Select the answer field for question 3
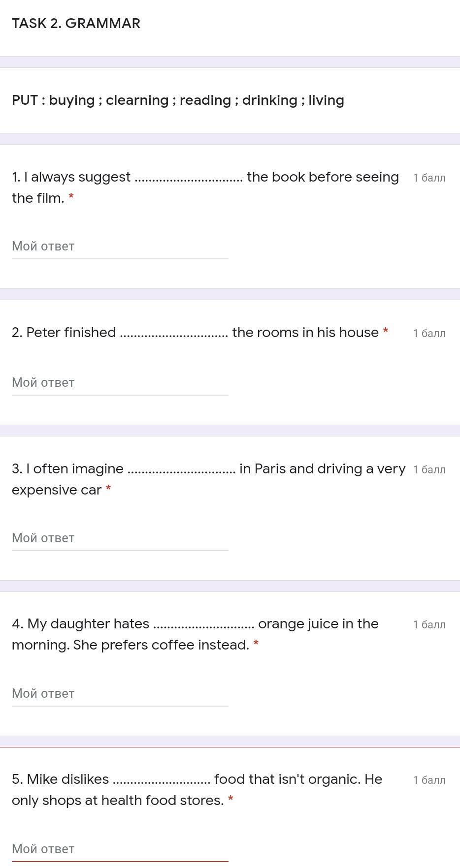 click(x=120, y=538)
